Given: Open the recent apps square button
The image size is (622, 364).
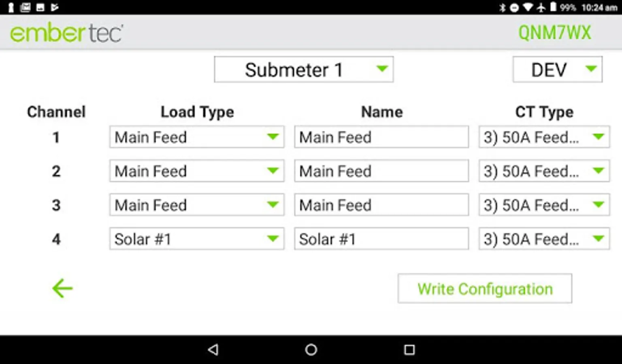Looking at the screenshot, I should point(409,349).
